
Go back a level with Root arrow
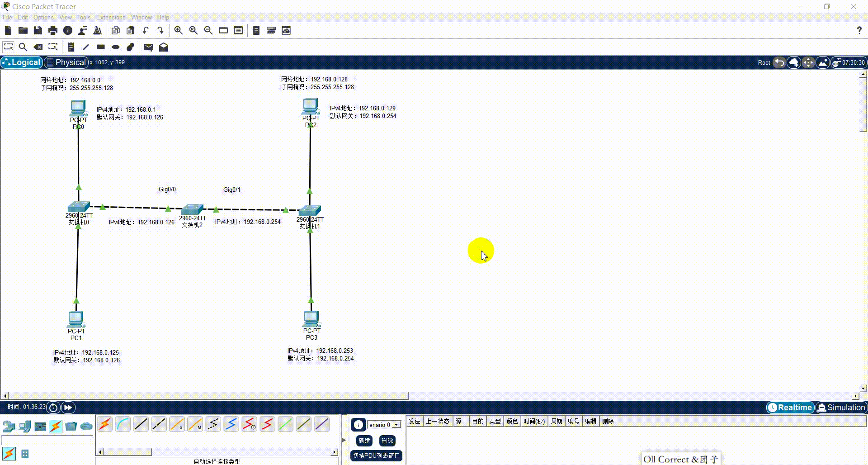click(x=779, y=62)
